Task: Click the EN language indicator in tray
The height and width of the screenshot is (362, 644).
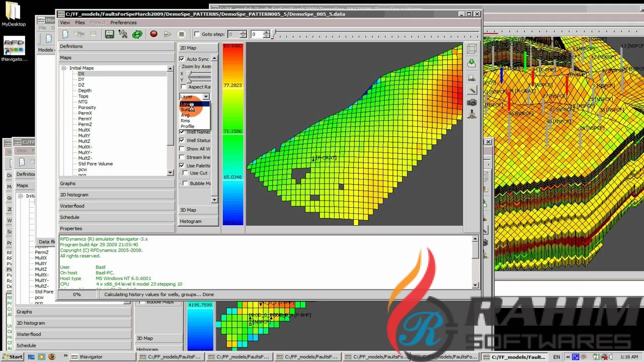Action: pos(556,357)
